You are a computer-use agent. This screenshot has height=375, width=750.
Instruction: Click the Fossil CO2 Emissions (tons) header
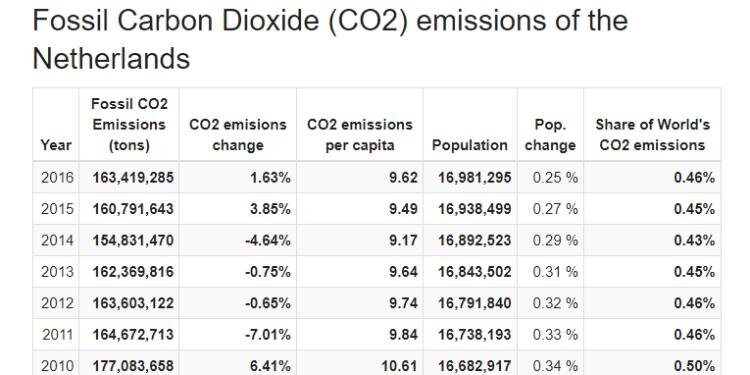129,124
